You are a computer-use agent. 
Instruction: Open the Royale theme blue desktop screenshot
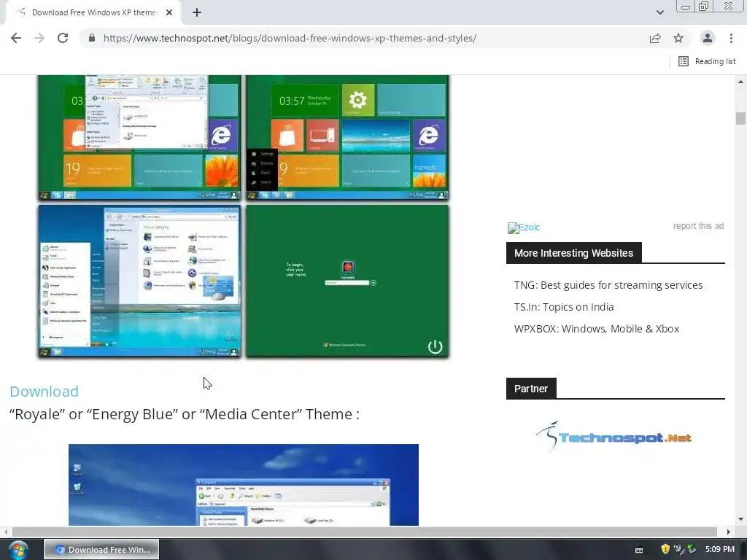244,485
